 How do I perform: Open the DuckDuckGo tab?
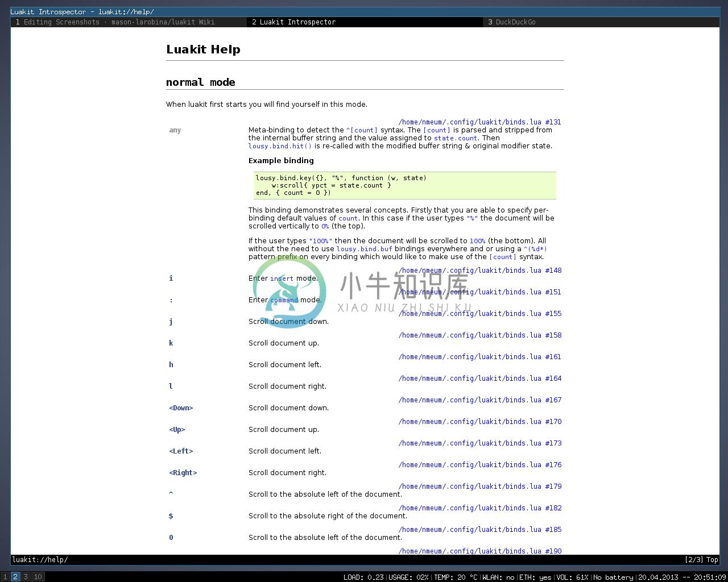tap(601, 22)
